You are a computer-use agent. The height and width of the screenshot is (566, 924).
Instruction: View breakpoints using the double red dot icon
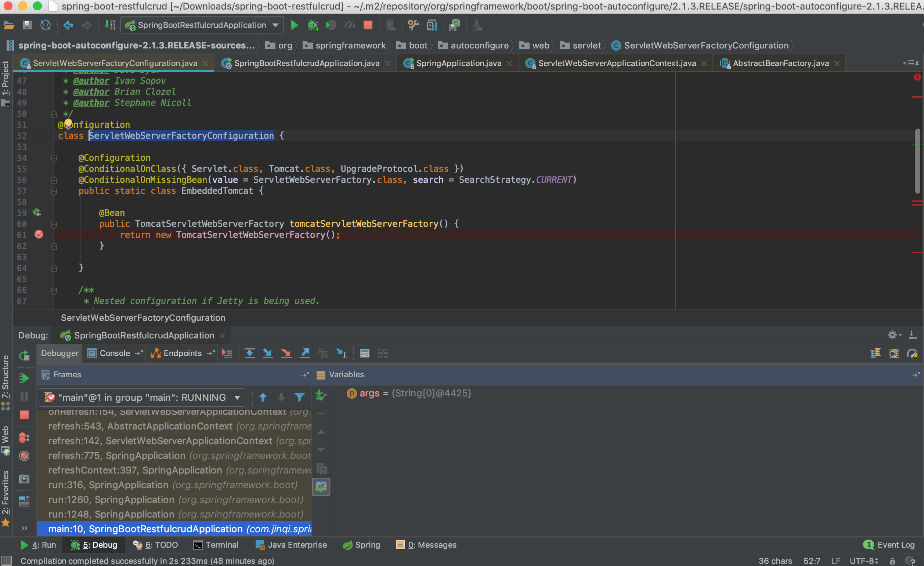[x=24, y=438]
